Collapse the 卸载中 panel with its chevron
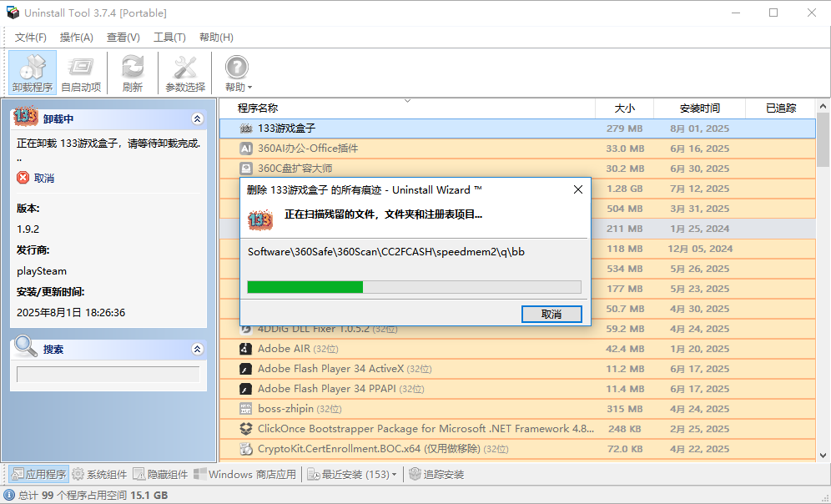The height and width of the screenshot is (504, 831). pos(198,118)
